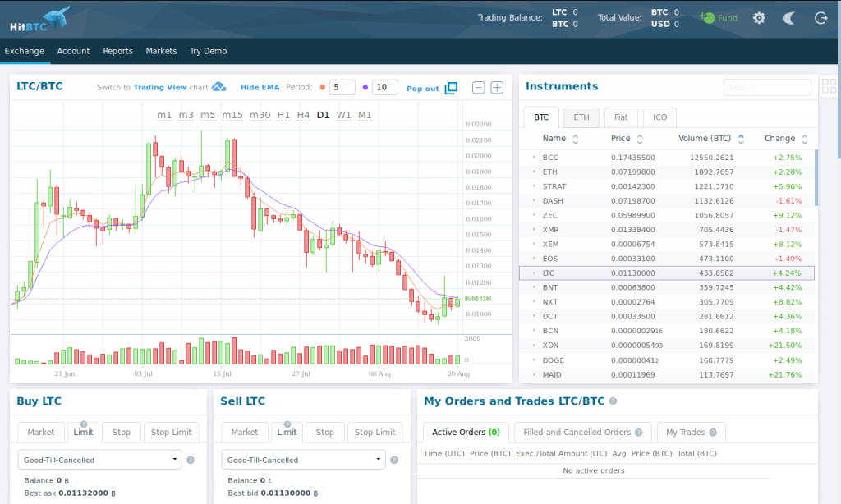Switch to Sell Stop Limit tab
Screen dimensions: 841x504
(375, 432)
